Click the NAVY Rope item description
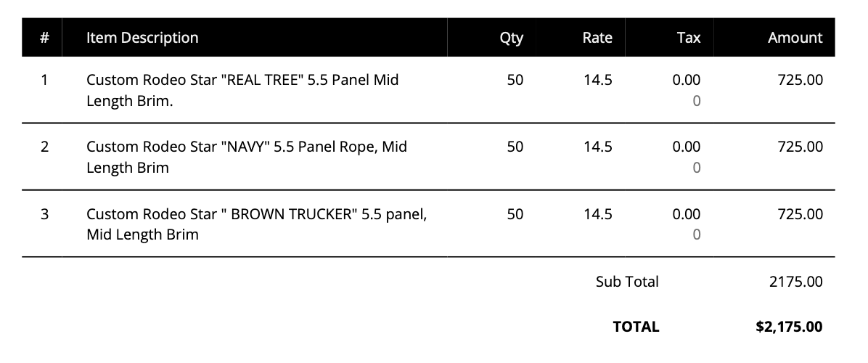This screenshot has width=868, height=363. tap(247, 157)
